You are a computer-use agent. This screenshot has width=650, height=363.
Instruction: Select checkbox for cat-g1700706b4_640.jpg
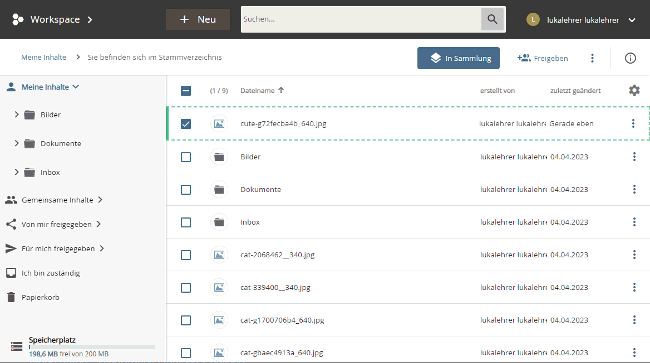click(186, 320)
